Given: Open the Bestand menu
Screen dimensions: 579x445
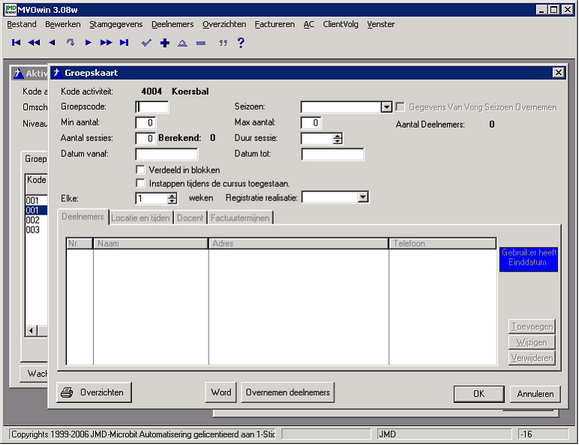Looking at the screenshot, I should 22,24.
